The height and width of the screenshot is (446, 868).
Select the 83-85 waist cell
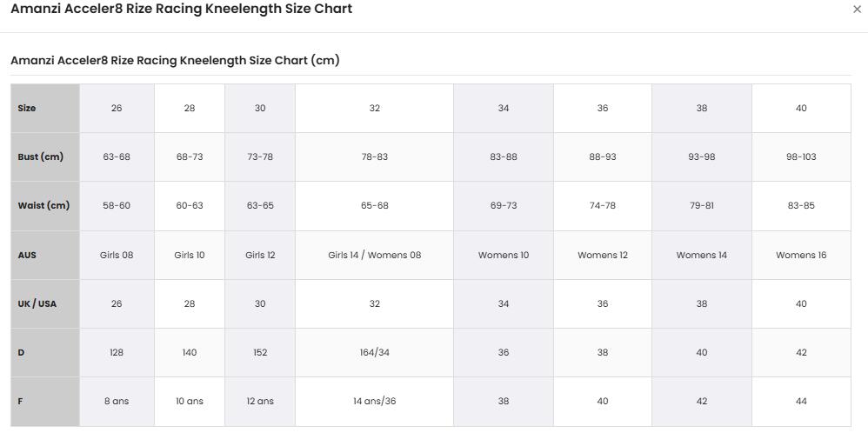pos(801,206)
